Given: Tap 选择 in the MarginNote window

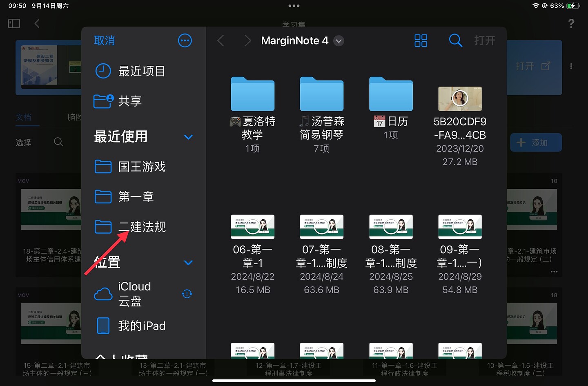Looking at the screenshot, I should tap(23, 143).
